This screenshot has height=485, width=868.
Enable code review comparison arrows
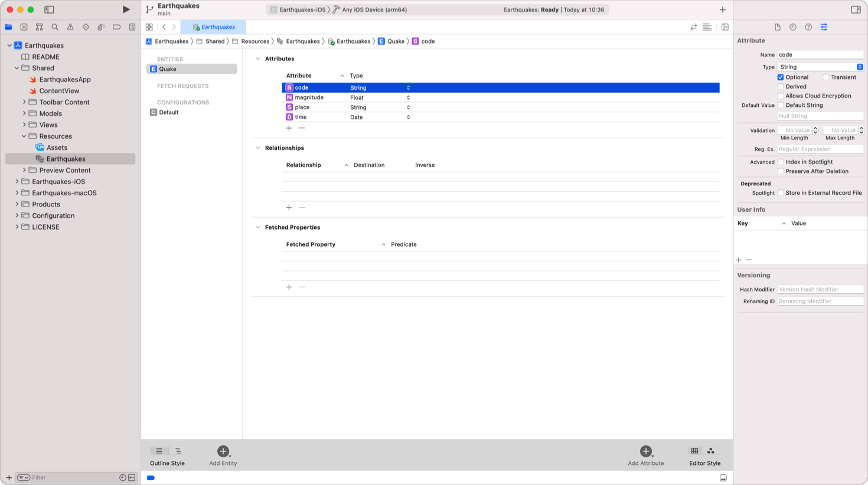point(694,27)
